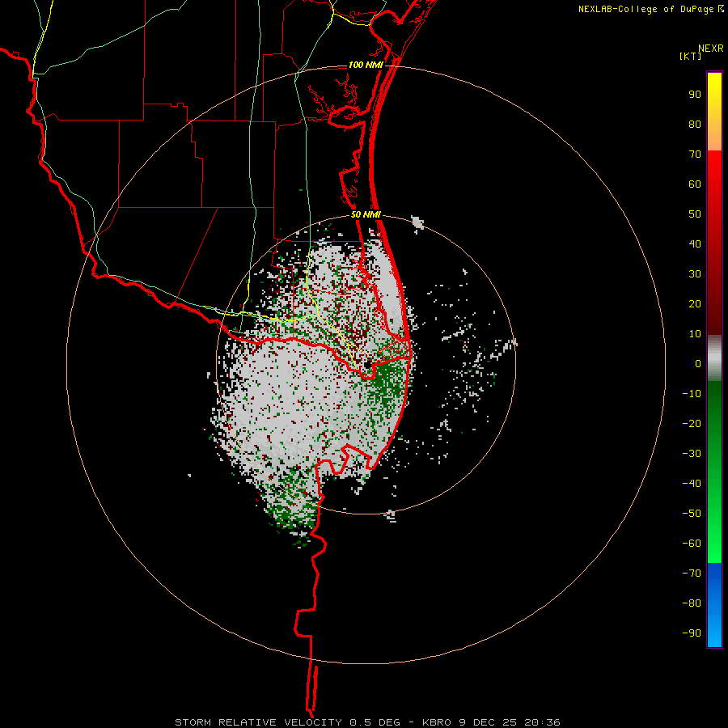The height and width of the screenshot is (728, 728).
Task: Click the -90 value on velocity scale
Action: 692,633
